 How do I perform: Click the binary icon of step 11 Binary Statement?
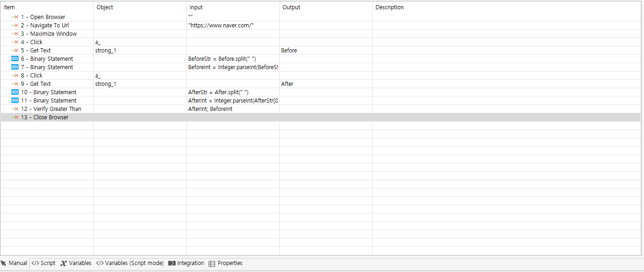pyautogui.click(x=15, y=101)
